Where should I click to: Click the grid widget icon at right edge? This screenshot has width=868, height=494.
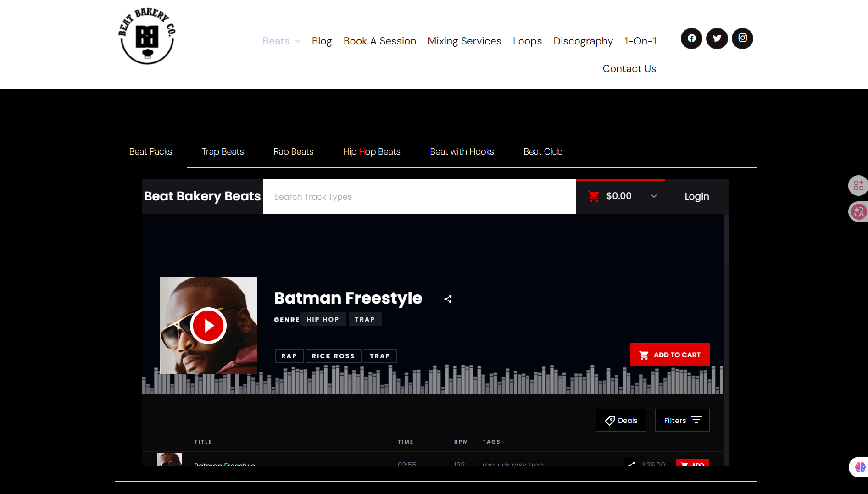(858, 186)
